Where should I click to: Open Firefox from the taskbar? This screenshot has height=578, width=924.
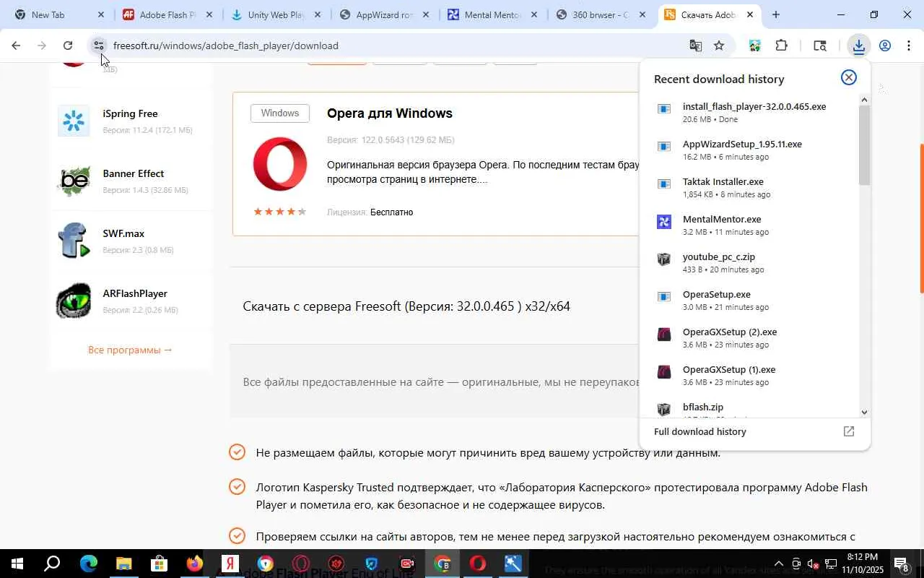(x=194, y=564)
